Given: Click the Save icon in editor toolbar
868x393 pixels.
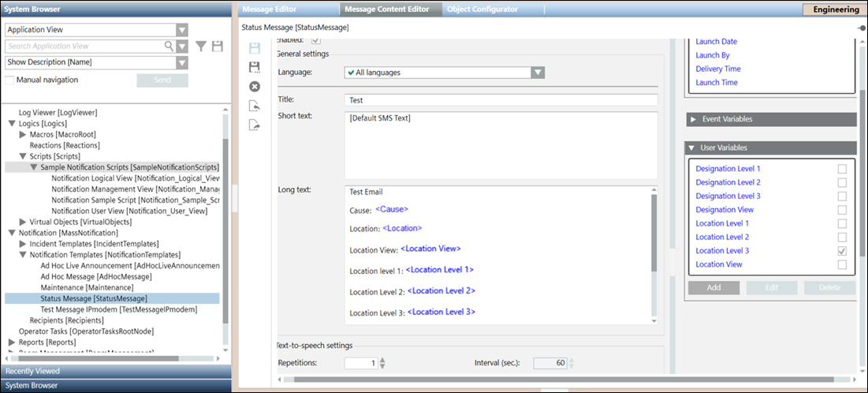Looking at the screenshot, I should (255, 49).
